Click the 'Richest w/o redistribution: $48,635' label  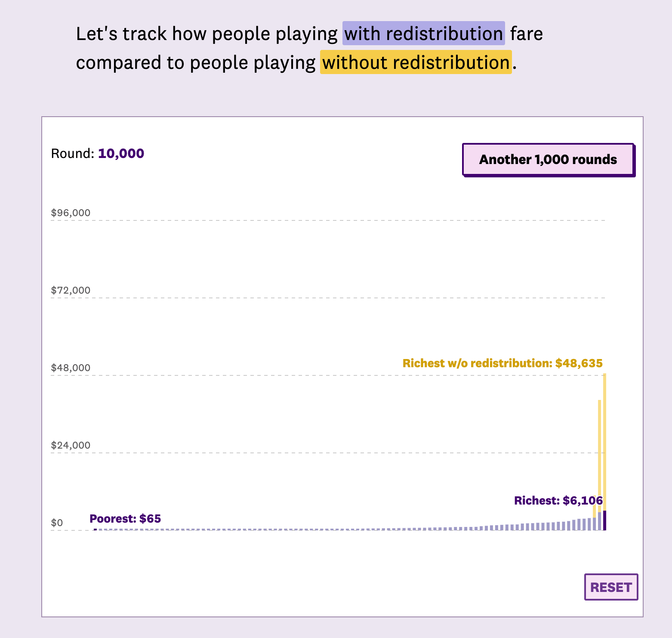(502, 363)
